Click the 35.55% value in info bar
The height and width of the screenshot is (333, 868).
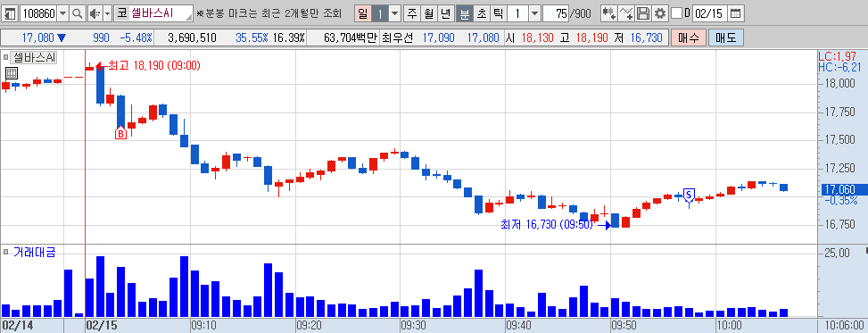(x=252, y=37)
